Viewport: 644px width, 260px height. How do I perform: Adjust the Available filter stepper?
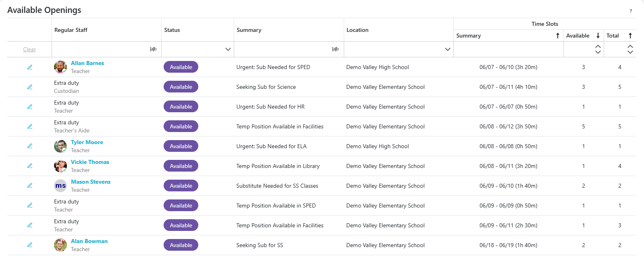(598, 49)
